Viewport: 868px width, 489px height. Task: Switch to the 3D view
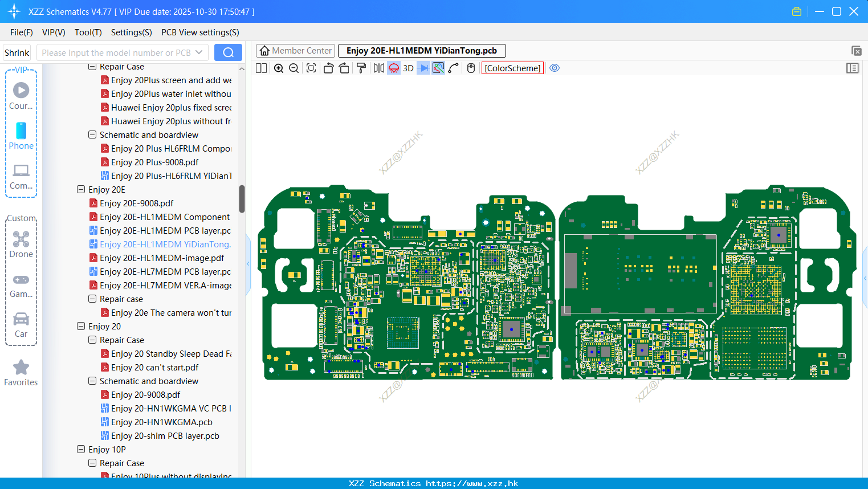(408, 68)
